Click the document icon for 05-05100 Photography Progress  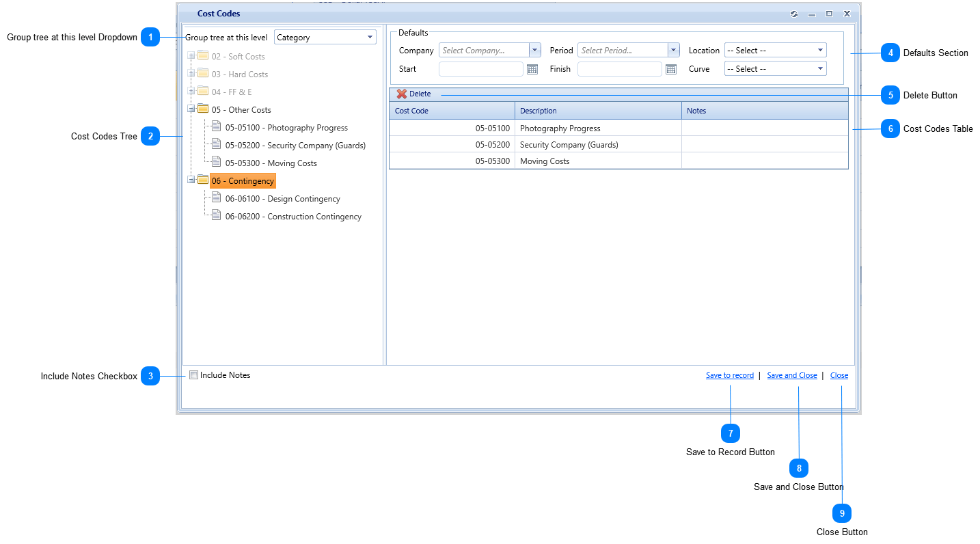tap(215, 127)
